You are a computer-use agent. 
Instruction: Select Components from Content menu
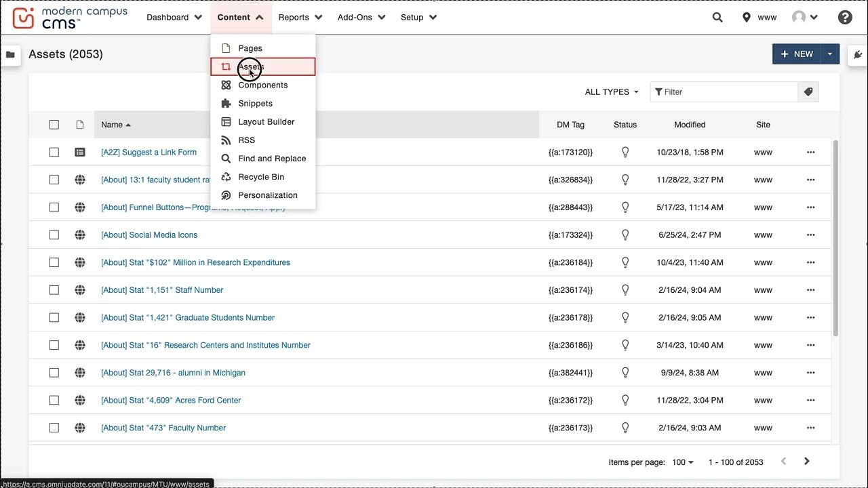(262, 85)
